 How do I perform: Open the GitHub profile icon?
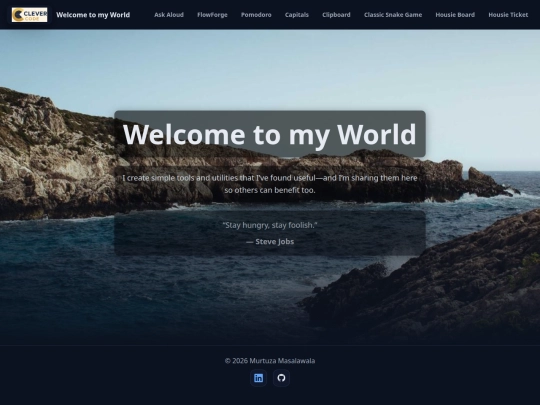pos(281,378)
